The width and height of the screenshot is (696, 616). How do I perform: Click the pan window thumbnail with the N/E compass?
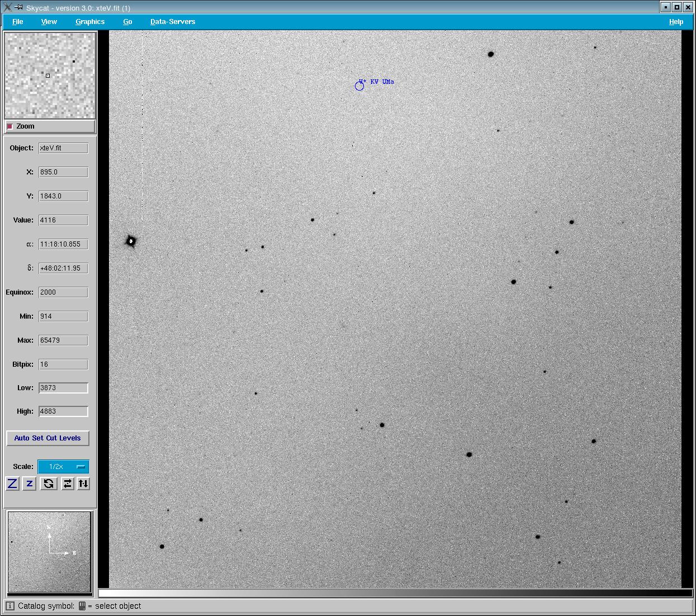click(49, 552)
